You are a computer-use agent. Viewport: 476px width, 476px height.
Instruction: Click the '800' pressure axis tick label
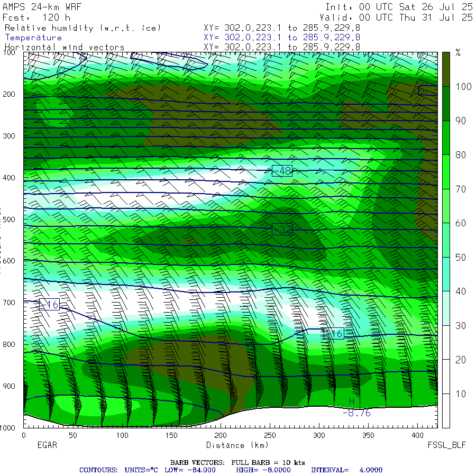tap(9, 344)
